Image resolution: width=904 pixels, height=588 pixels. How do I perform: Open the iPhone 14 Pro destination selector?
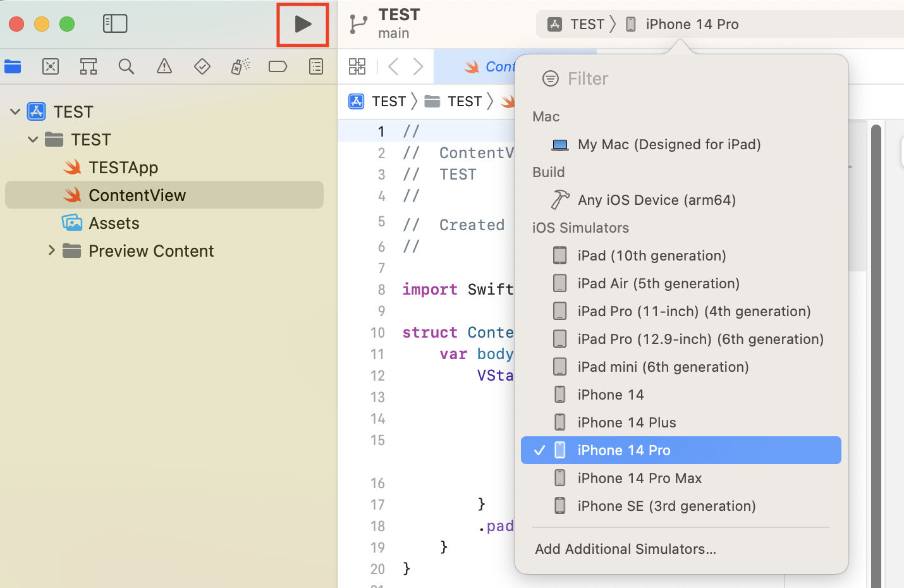tap(682, 25)
